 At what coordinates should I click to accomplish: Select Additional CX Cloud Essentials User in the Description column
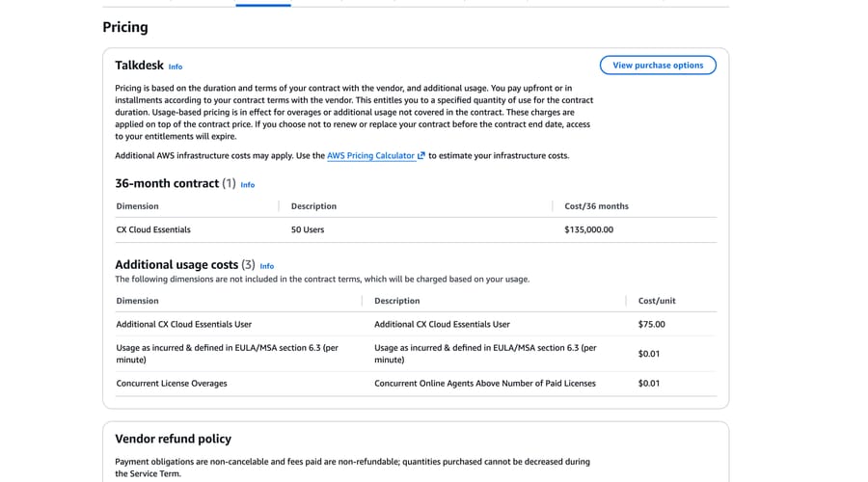click(442, 324)
